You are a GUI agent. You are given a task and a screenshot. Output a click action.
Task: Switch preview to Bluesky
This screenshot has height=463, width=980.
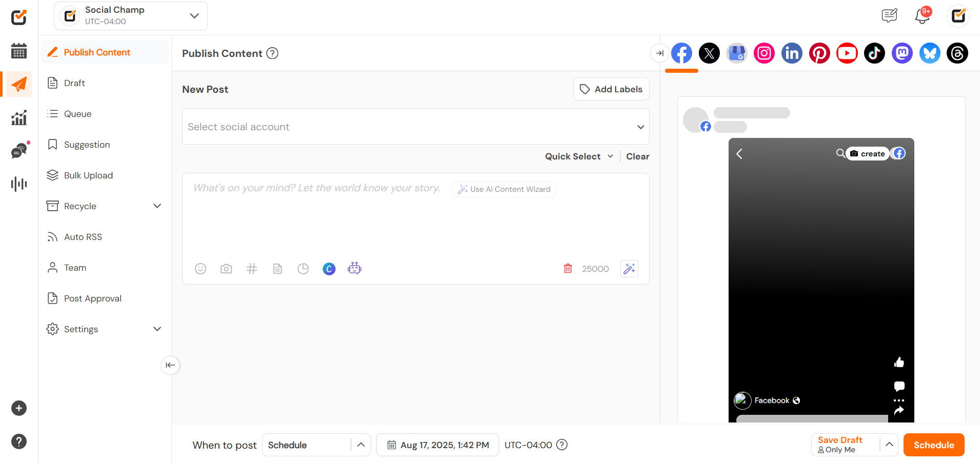pos(930,53)
